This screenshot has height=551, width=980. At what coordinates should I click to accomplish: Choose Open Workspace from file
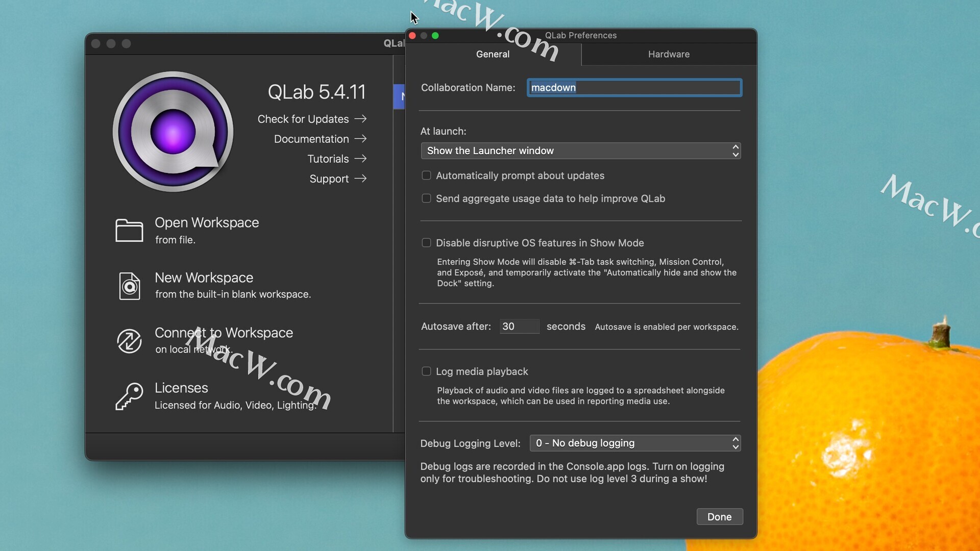click(207, 230)
